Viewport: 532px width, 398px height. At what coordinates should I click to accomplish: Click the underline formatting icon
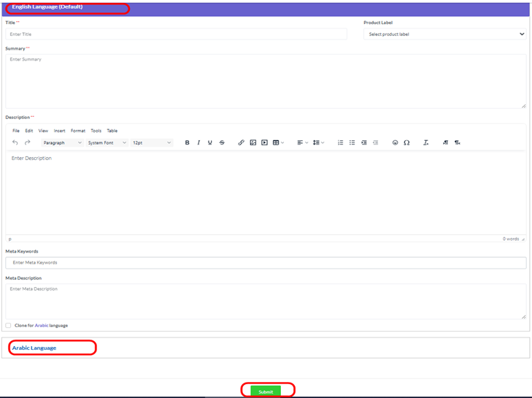tap(210, 143)
